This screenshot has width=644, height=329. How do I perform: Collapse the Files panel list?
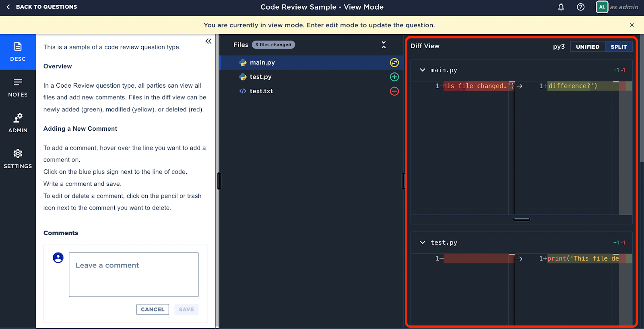click(384, 45)
